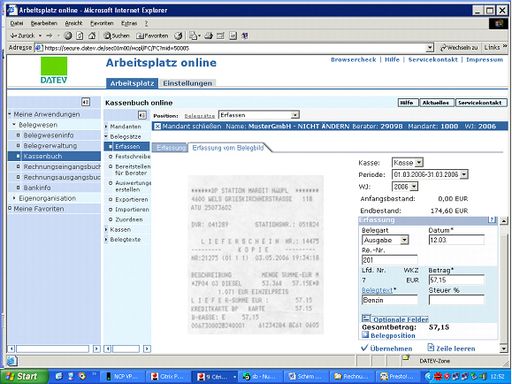This screenshot has height=384, width=512.
Task: Expand the Mandanten section
Action: pyautogui.click(x=106, y=126)
